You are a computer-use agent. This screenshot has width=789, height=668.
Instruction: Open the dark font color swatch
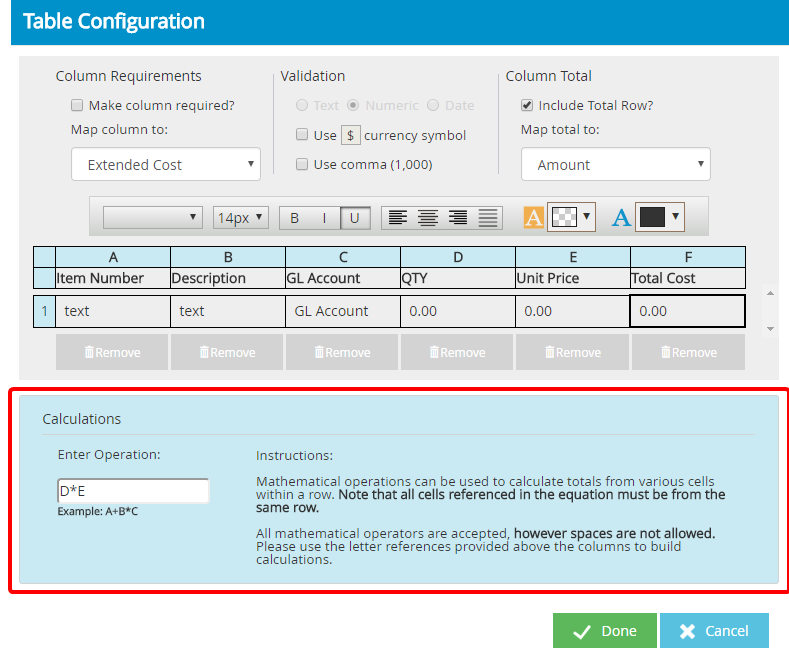click(660, 217)
